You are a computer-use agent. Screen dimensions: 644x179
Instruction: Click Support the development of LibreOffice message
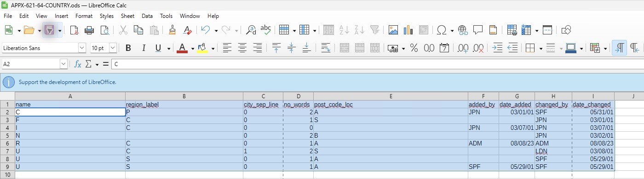pyautogui.click(x=67, y=83)
